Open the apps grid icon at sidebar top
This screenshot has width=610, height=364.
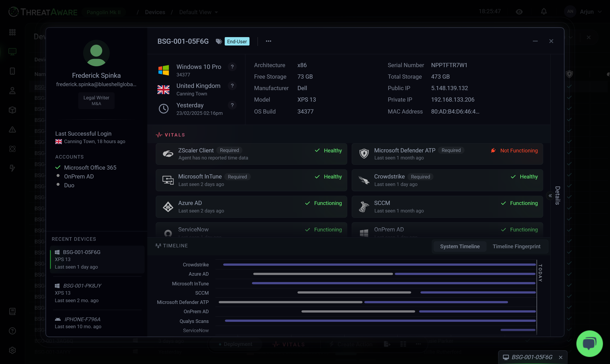[12, 32]
